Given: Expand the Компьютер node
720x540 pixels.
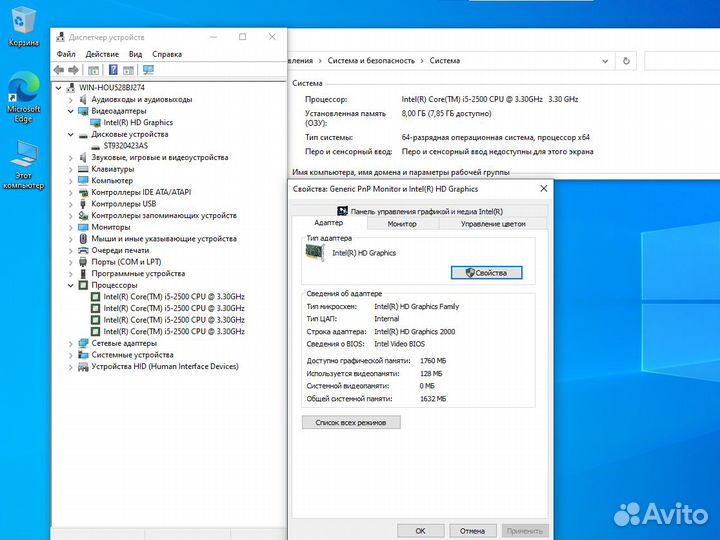Looking at the screenshot, I should pyautogui.click(x=71, y=181).
